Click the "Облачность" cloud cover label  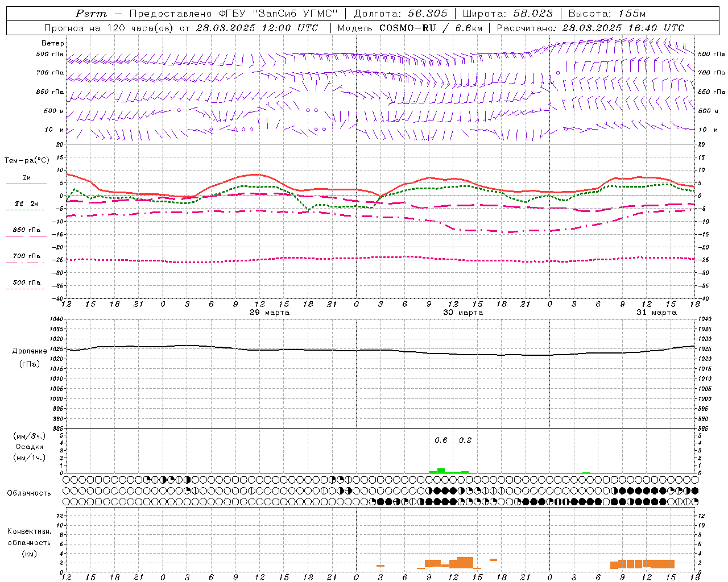pos(28,493)
